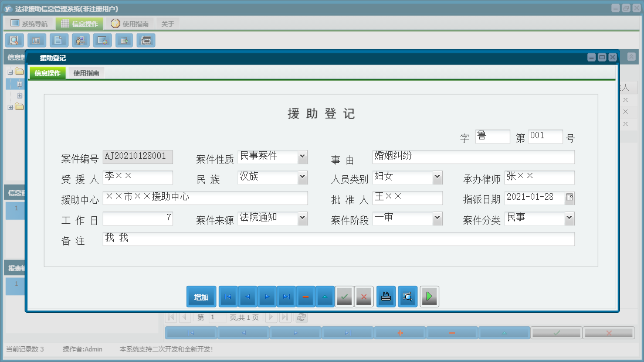Go to first record in 援助登记 dialog
The height and width of the screenshot is (362, 644).
tap(228, 296)
